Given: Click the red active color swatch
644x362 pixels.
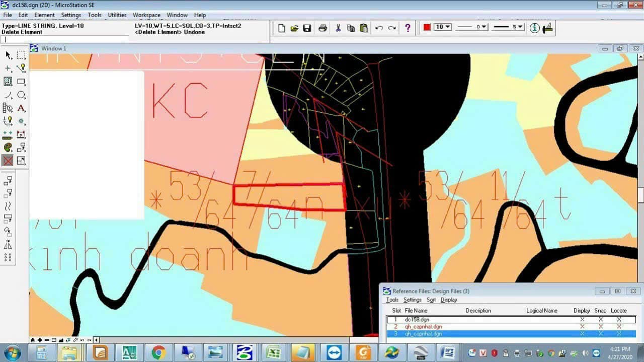Looking at the screenshot, I should tap(427, 27).
